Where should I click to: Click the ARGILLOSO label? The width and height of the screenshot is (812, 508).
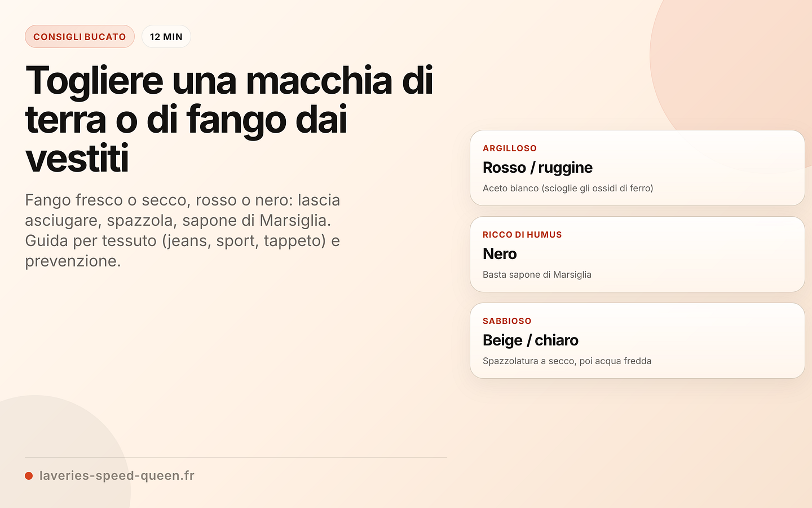coord(510,148)
